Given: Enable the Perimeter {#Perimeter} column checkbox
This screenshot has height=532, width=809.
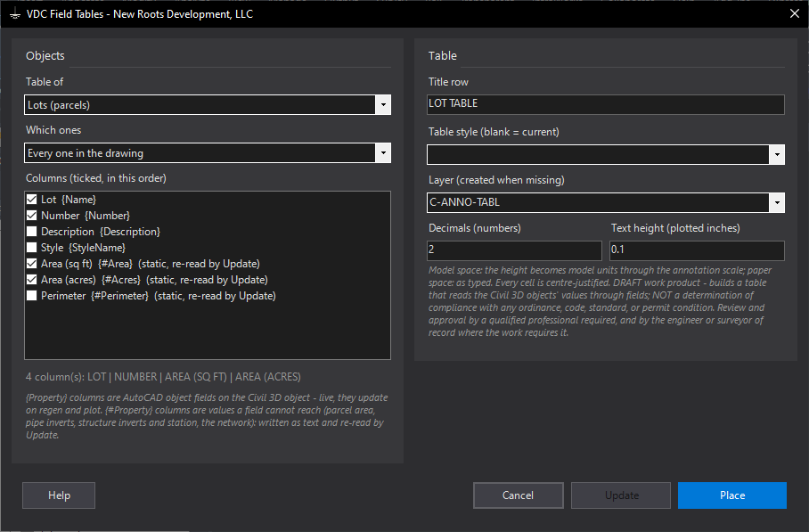Looking at the screenshot, I should 32,296.
